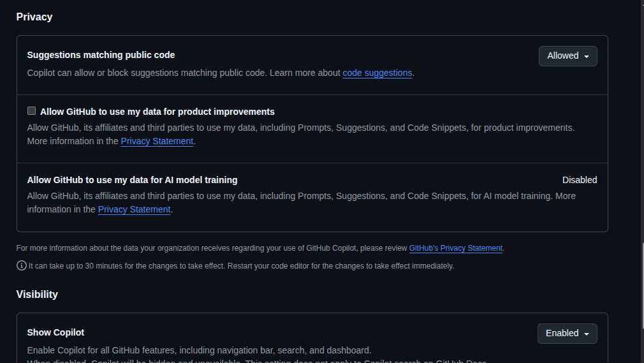Image resolution: width=644 pixels, height=363 pixels.
Task: Click the caret arrow on the Enabled dropdown
Action: pyautogui.click(x=585, y=334)
